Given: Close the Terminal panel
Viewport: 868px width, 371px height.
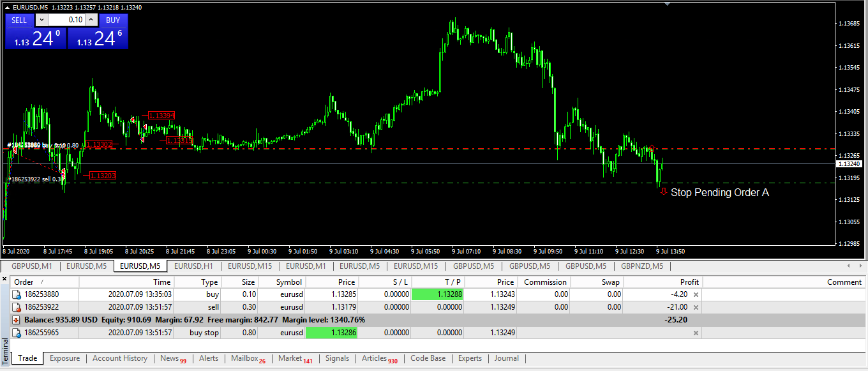Looking at the screenshot, I should pyautogui.click(x=5, y=279).
